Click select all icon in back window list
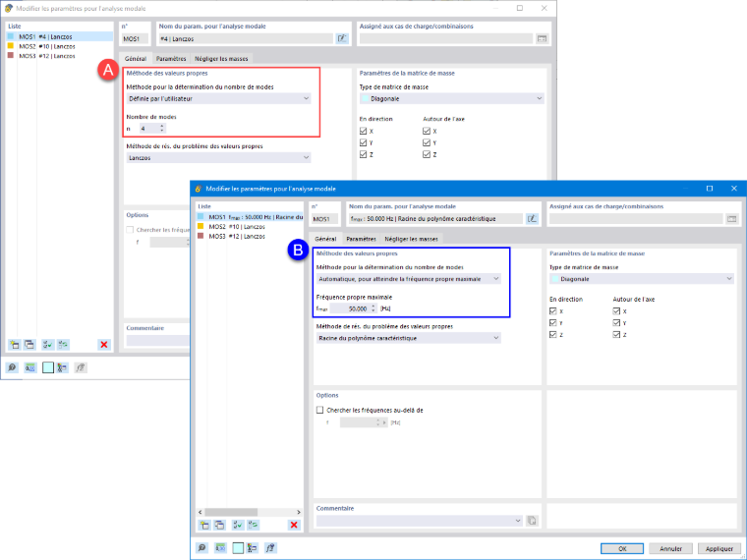 [47, 344]
